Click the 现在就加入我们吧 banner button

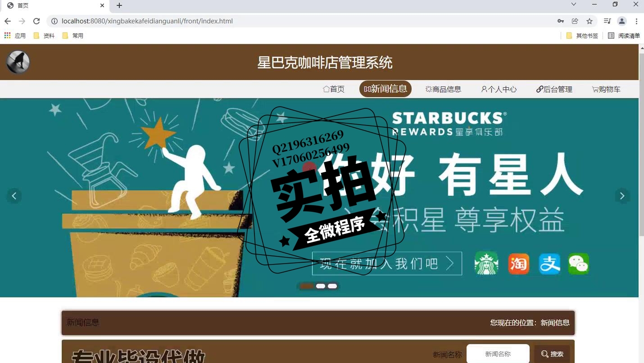pos(387,263)
